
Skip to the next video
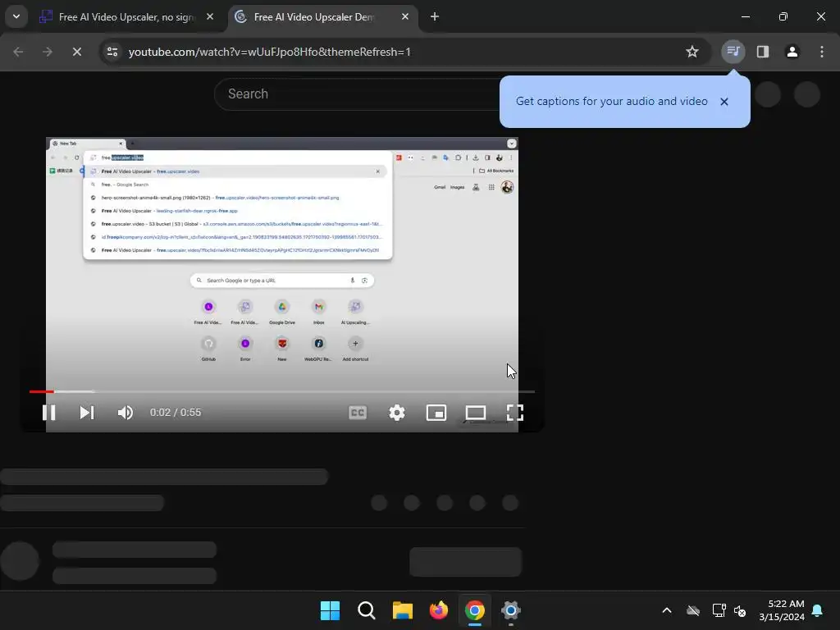87,413
